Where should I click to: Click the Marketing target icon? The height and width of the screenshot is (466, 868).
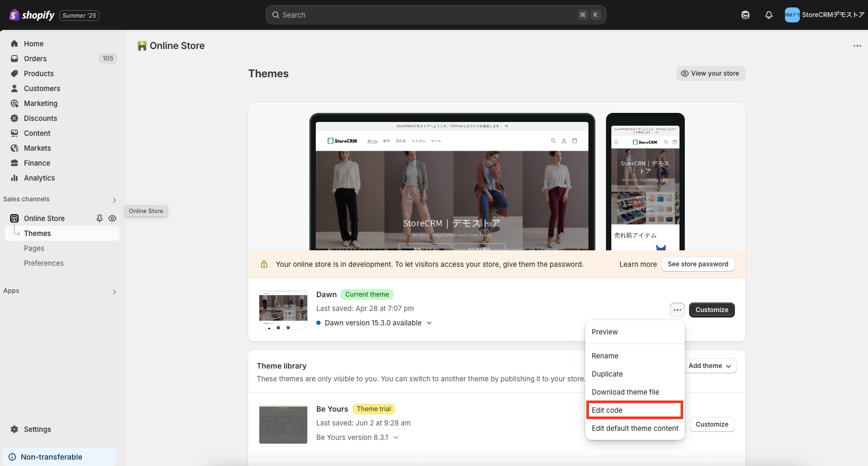(14, 103)
